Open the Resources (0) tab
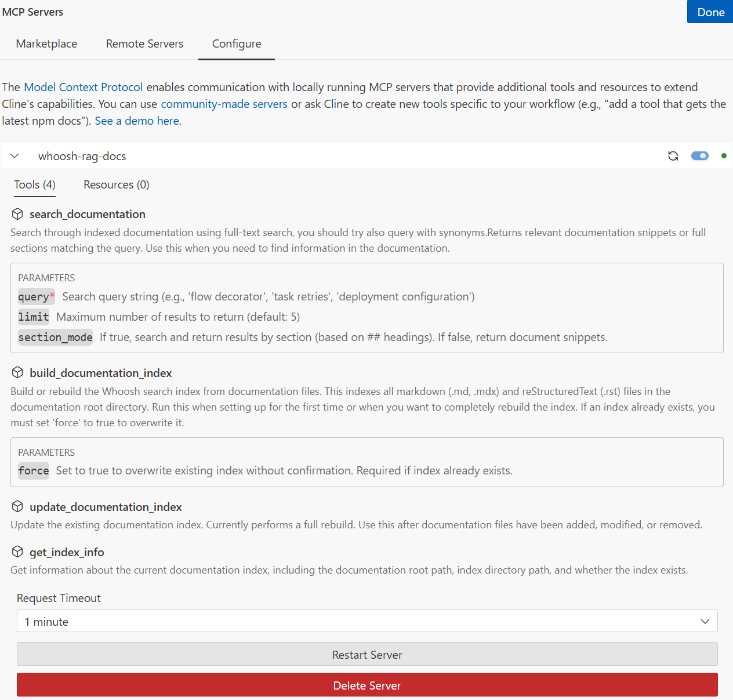 click(x=117, y=184)
